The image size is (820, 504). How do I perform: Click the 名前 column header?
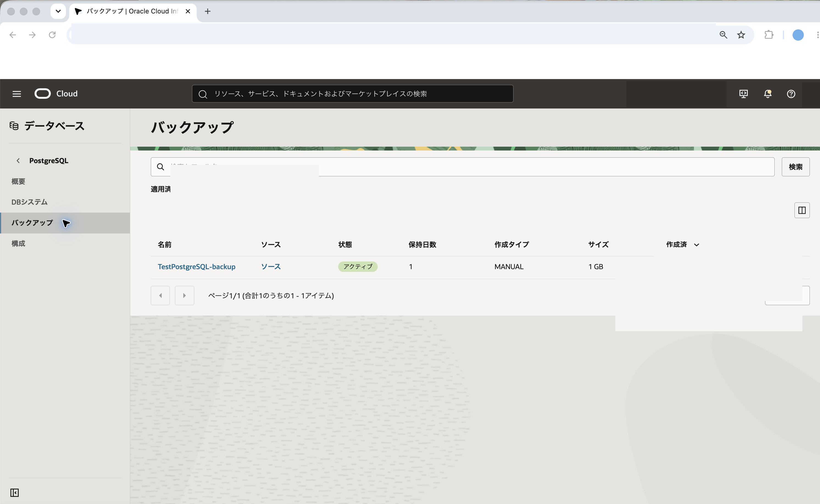click(x=165, y=245)
